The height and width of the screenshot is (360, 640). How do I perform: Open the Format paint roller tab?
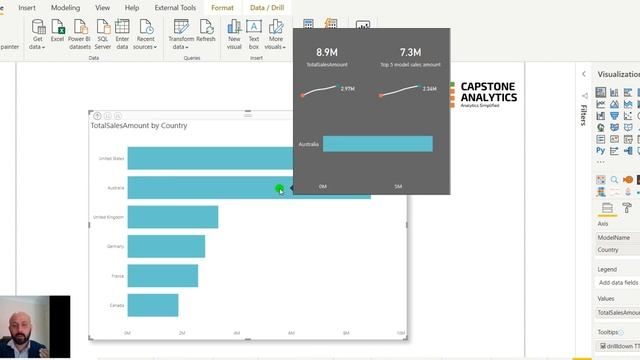click(x=627, y=208)
